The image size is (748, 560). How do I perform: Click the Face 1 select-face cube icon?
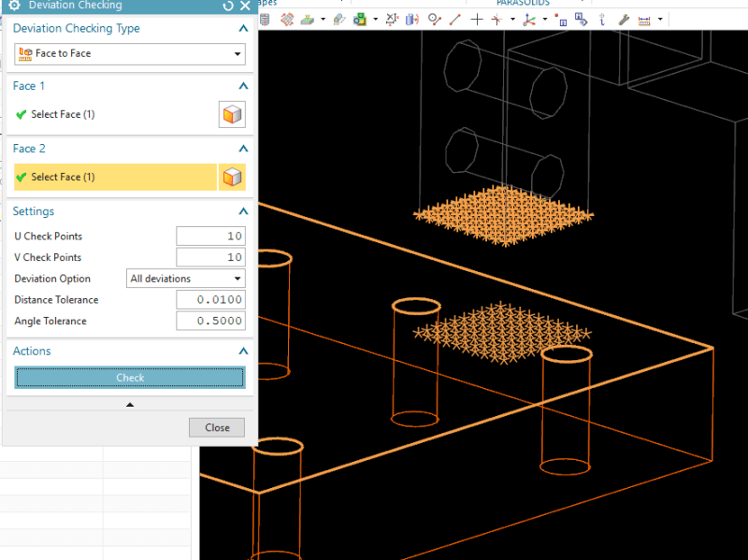[232, 114]
